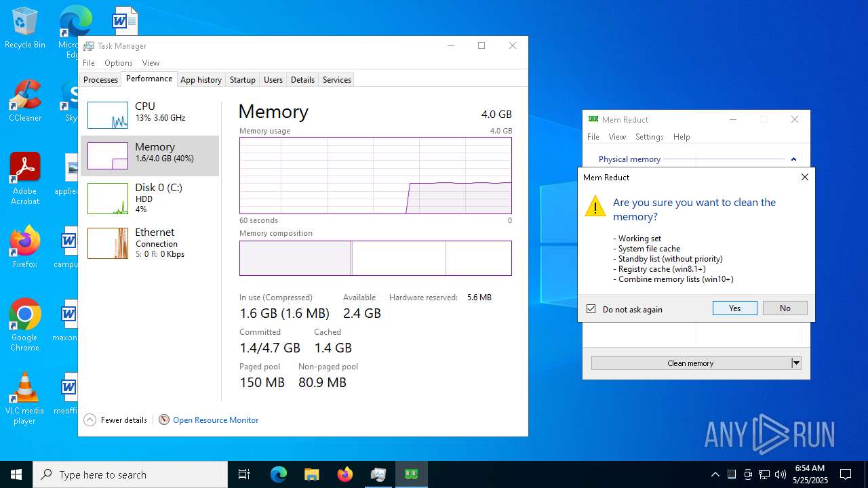The image size is (868, 488).
Task: Select the Memory performance item
Action: 150,156
